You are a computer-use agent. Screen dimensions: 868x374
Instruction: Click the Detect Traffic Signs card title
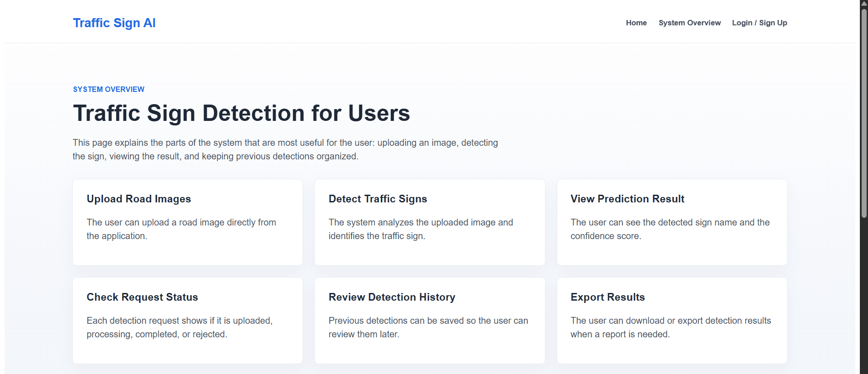[378, 199]
